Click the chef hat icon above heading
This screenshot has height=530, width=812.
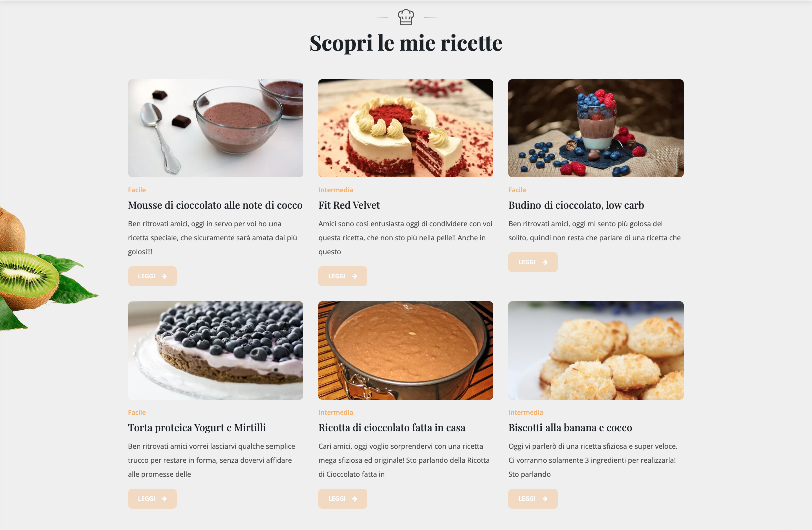406,17
